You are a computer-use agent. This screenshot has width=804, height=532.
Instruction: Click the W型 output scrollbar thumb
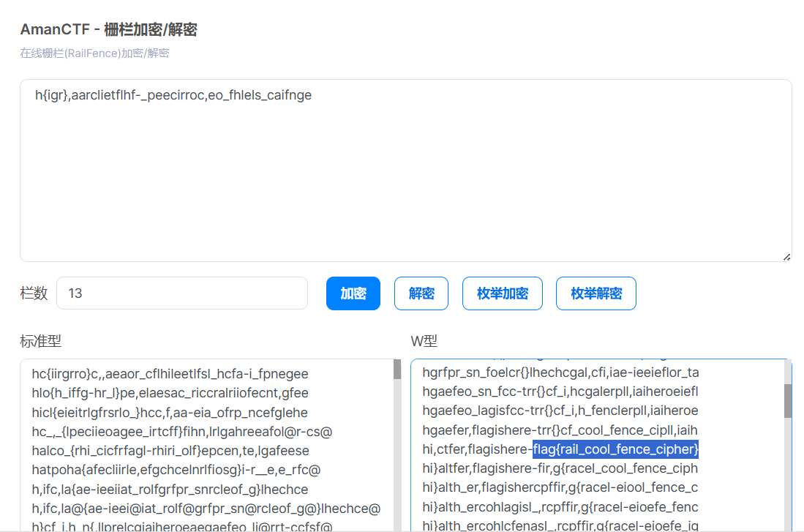788,401
